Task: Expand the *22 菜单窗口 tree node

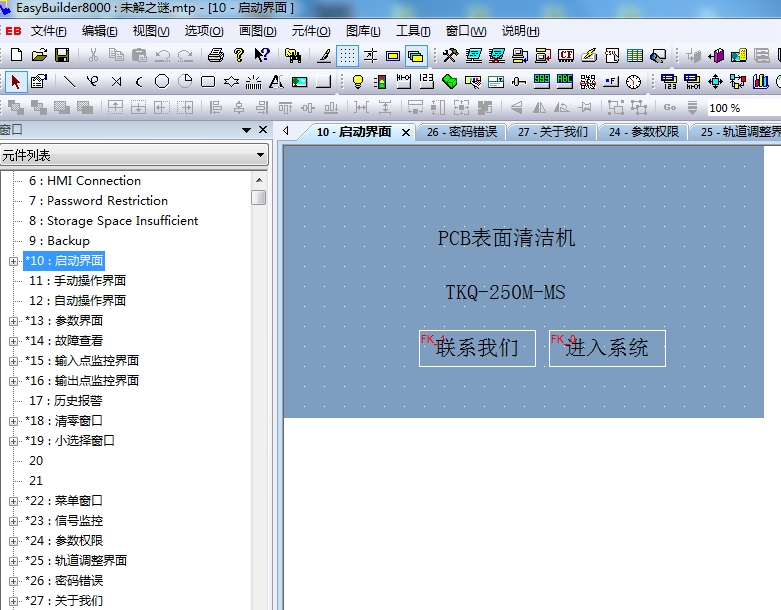Action: point(14,501)
